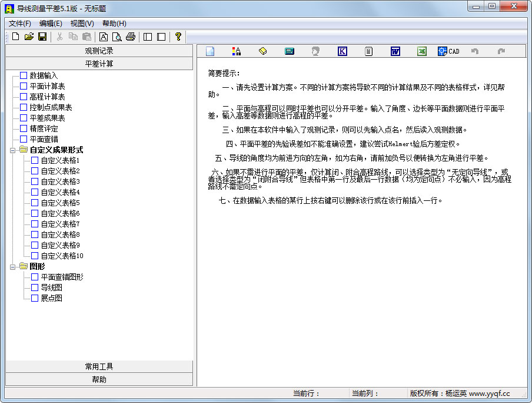Select 自定义表格10 in the tree

coord(62,256)
